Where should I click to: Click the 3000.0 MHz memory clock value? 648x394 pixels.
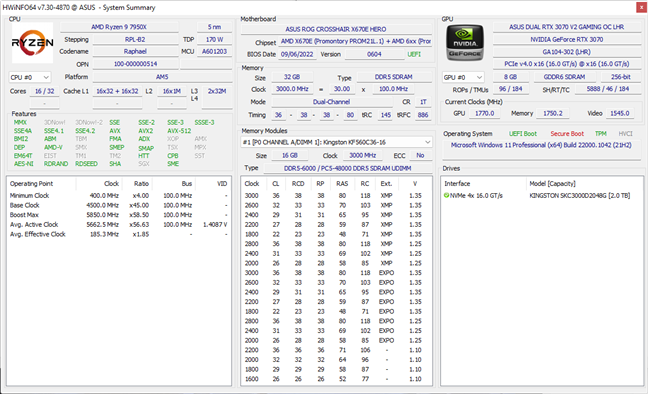(292, 89)
